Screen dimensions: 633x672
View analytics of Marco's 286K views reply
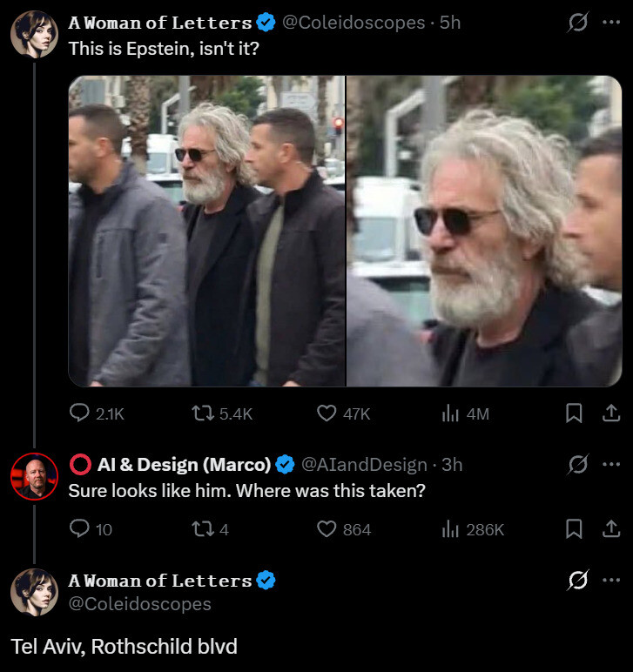click(450, 528)
